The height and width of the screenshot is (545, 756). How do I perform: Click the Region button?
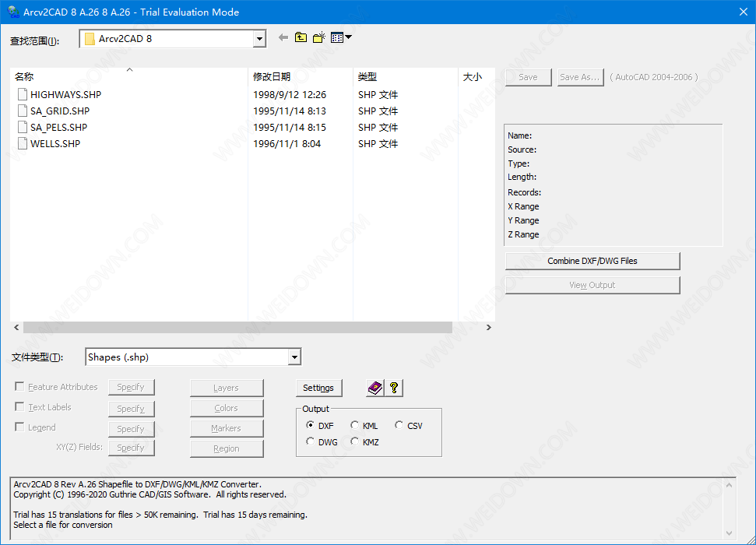tap(227, 448)
